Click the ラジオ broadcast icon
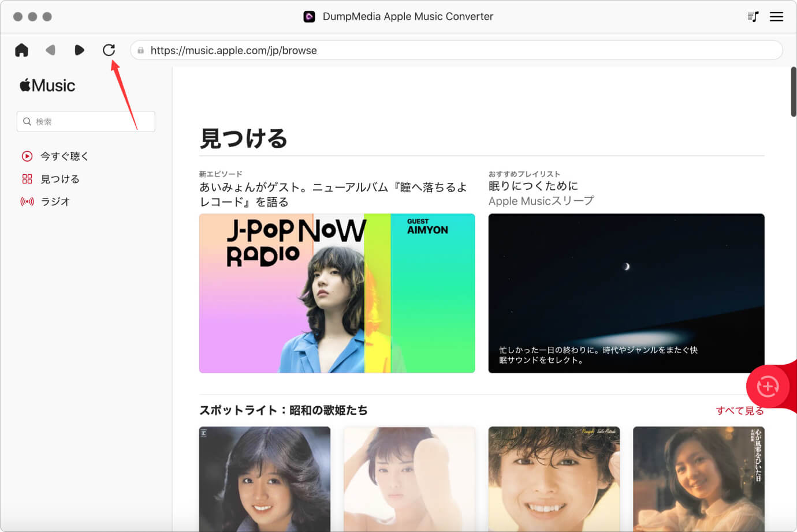Viewport: 797px width, 532px height. 27,201
